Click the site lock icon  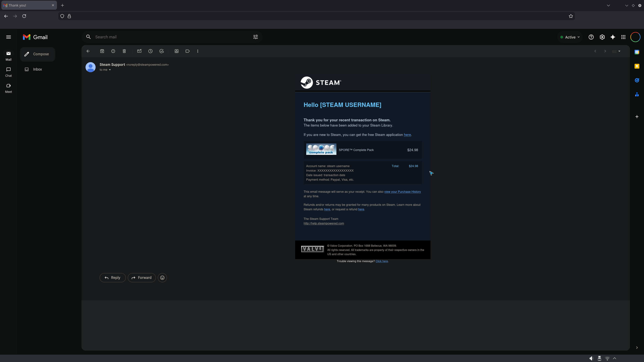point(69,16)
